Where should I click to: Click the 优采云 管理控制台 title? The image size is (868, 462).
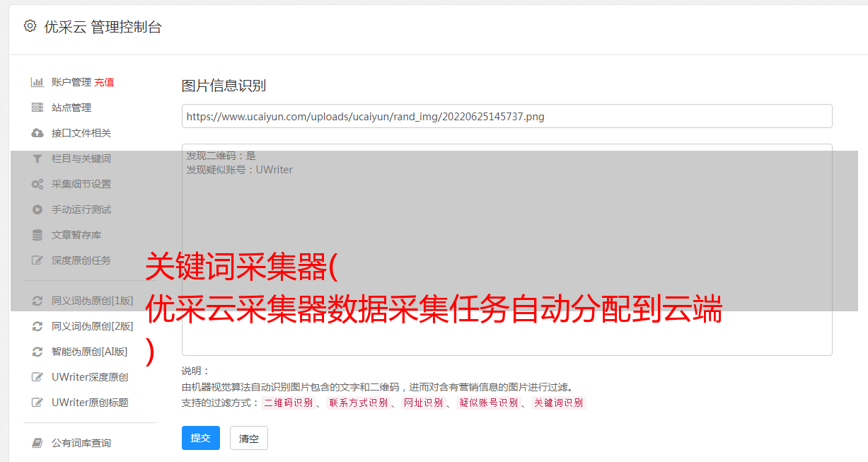pos(103,27)
